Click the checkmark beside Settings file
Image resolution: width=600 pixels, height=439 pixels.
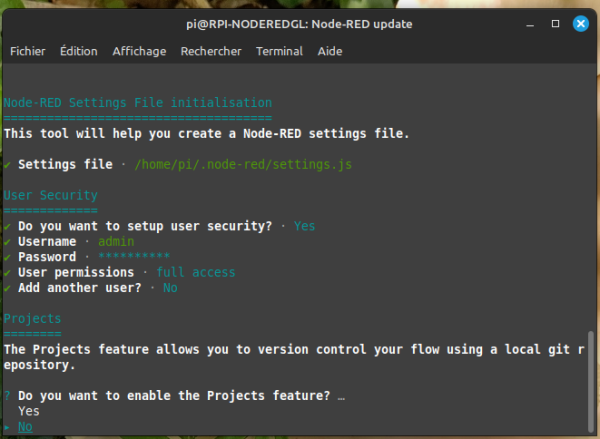[x=7, y=165]
